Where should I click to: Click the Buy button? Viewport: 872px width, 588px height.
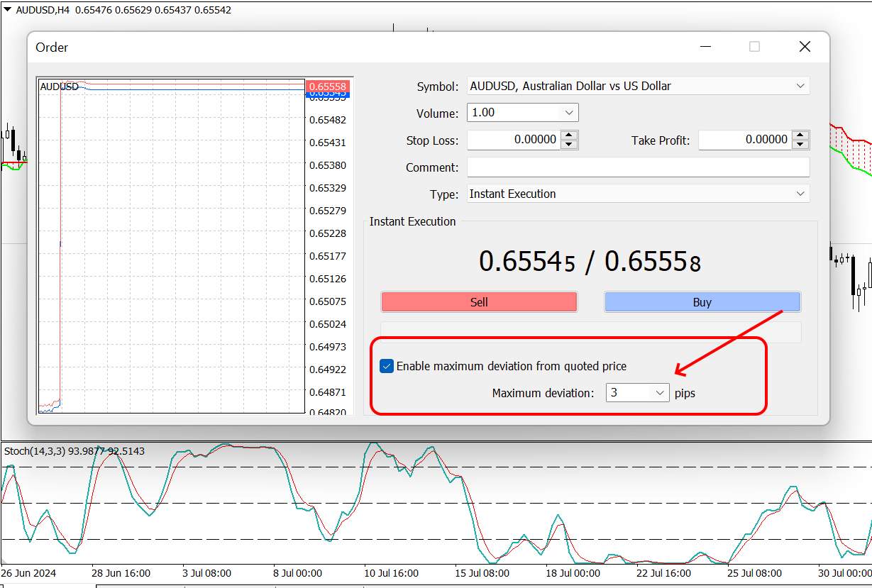(702, 302)
